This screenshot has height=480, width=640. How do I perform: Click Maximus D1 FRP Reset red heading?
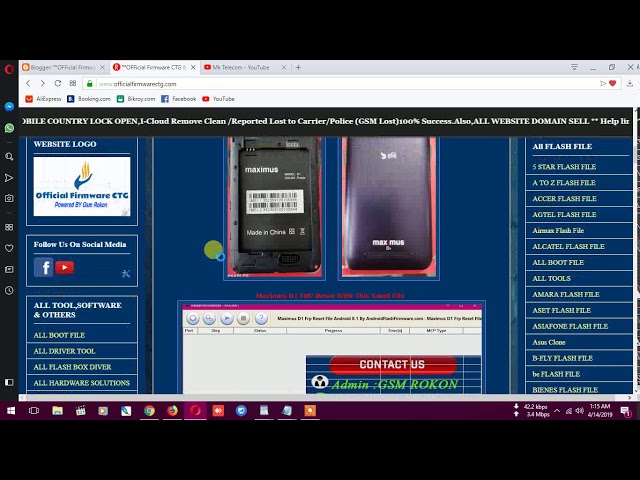330,296
